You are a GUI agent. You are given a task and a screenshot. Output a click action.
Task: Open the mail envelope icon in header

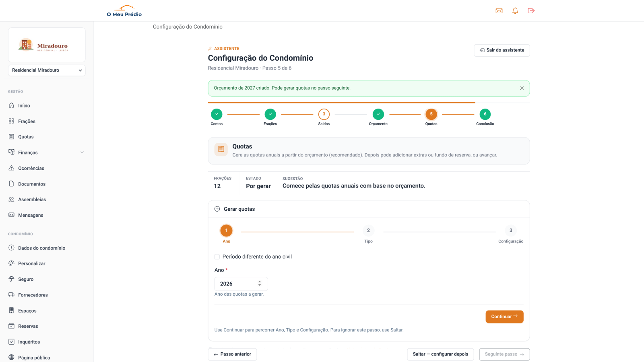click(499, 11)
